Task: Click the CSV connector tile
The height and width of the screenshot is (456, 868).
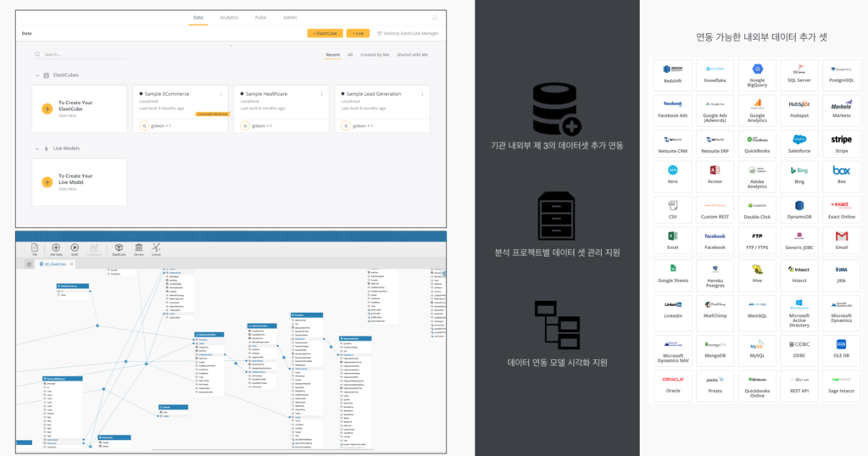Action: point(672,210)
